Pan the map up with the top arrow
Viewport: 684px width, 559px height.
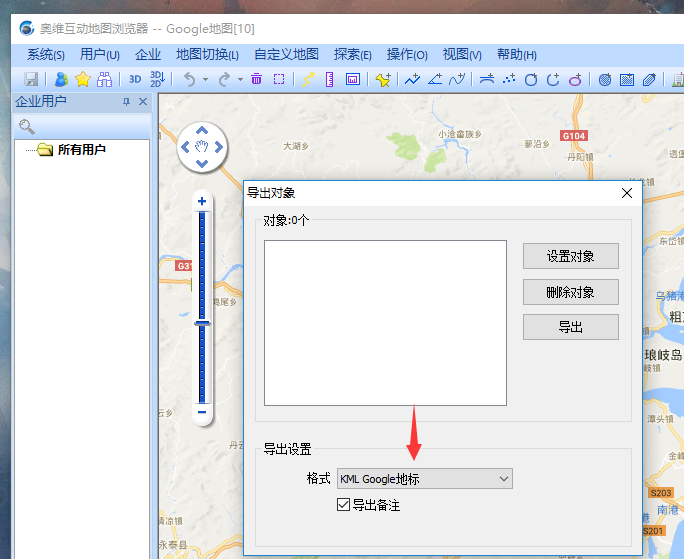pyautogui.click(x=202, y=130)
